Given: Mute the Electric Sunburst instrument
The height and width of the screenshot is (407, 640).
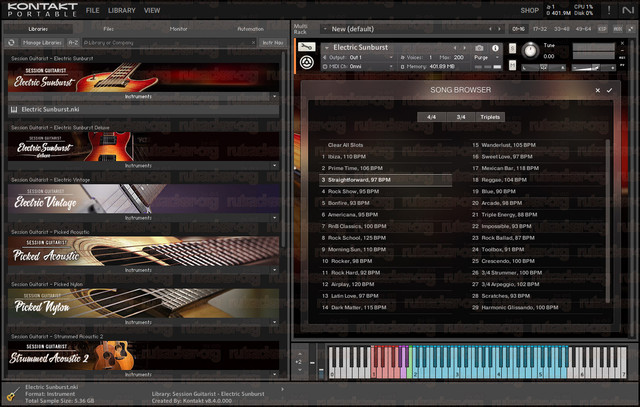Looking at the screenshot, I should coord(512,65).
